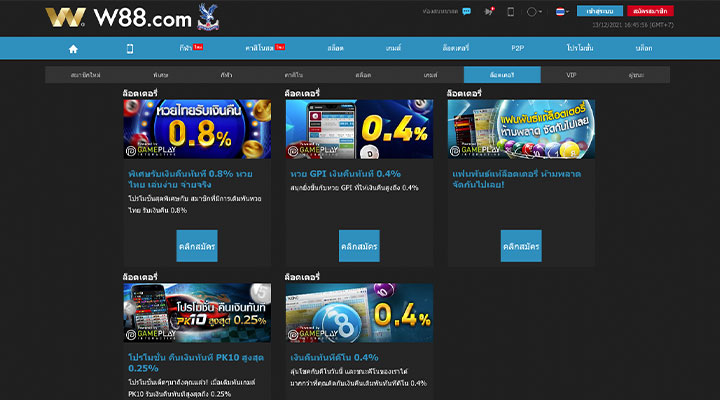Expand the circle theme dropdown in the header
Viewport: 720px width, 400px height.
coord(534,11)
